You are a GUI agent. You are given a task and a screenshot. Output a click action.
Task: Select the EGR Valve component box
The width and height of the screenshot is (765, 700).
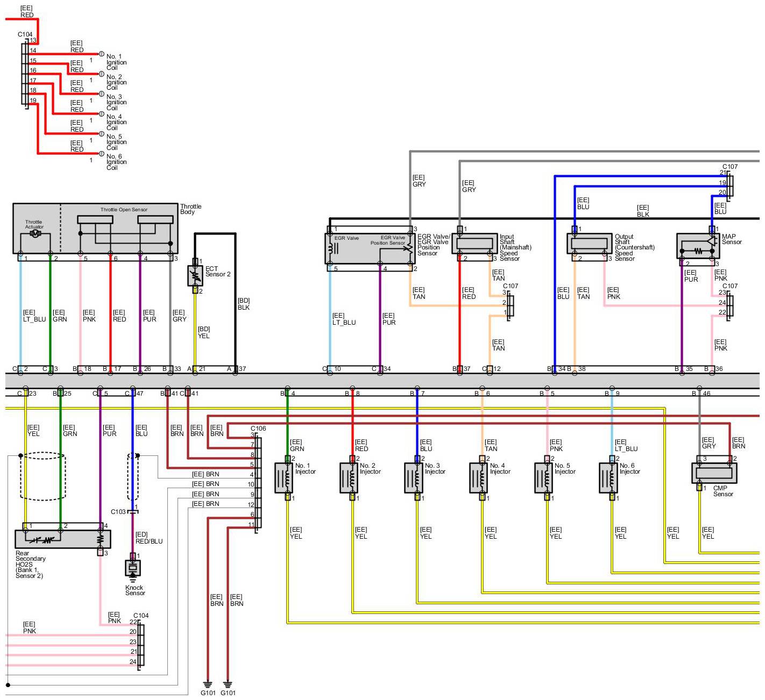click(369, 248)
